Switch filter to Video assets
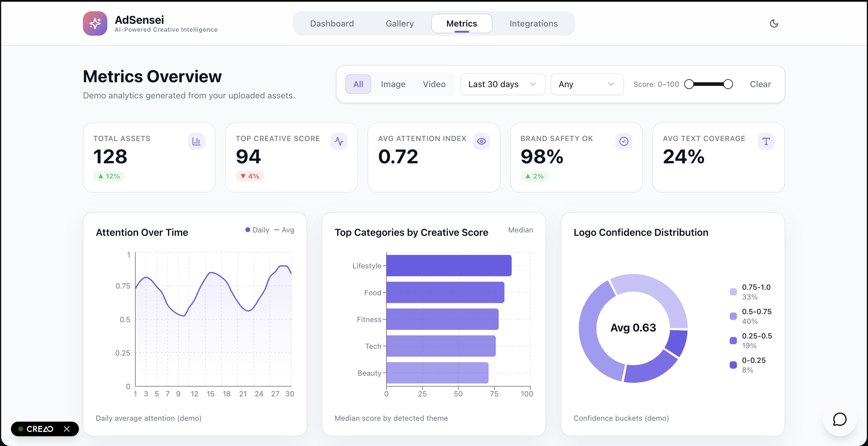Image resolution: width=868 pixels, height=446 pixels. pyautogui.click(x=434, y=84)
